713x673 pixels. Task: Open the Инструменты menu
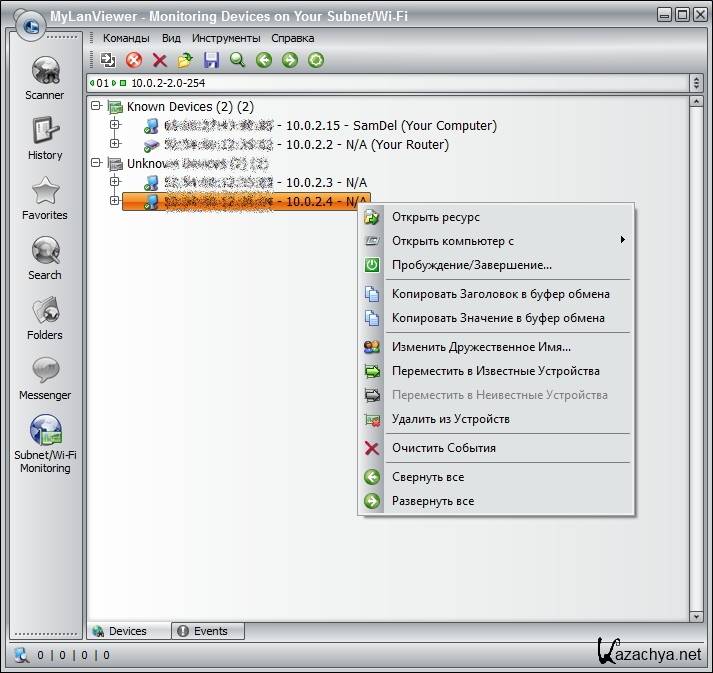pos(226,38)
